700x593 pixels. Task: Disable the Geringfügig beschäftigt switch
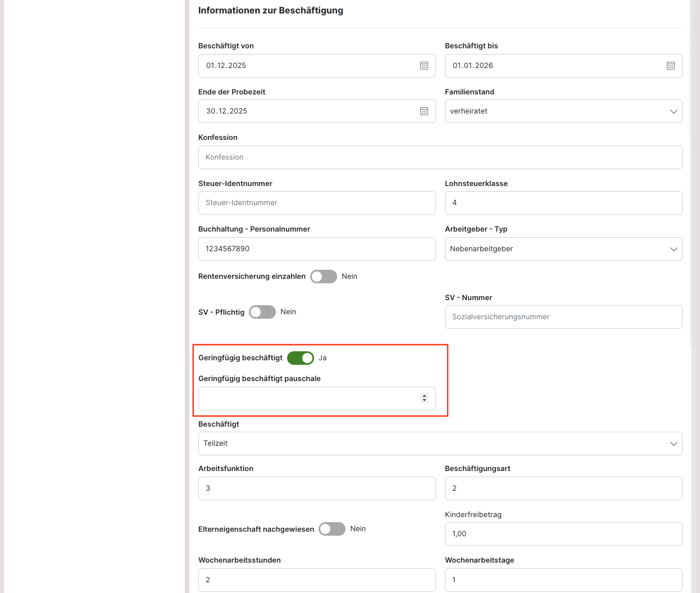click(301, 358)
